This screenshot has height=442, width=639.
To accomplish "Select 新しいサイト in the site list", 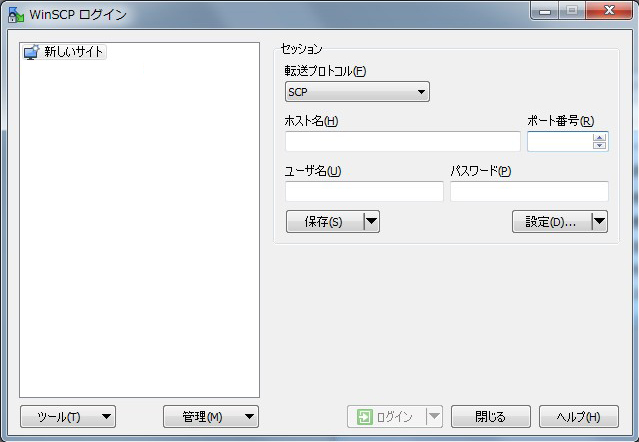I will (73, 52).
